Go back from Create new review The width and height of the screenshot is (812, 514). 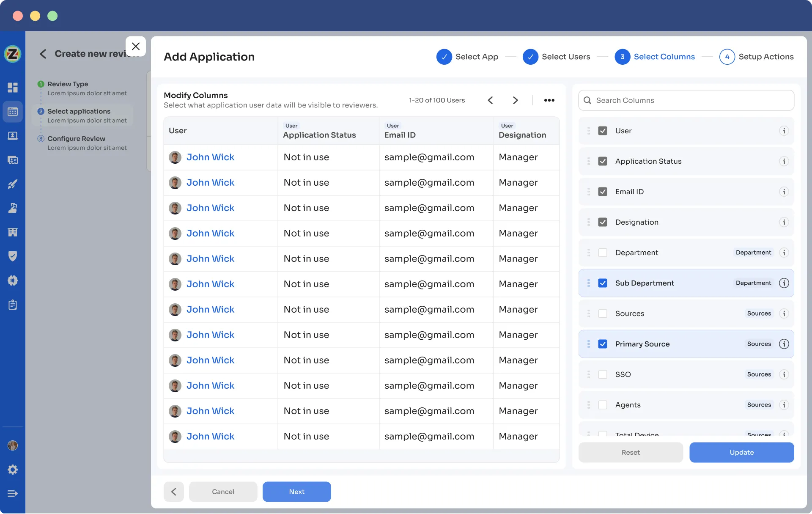point(43,54)
